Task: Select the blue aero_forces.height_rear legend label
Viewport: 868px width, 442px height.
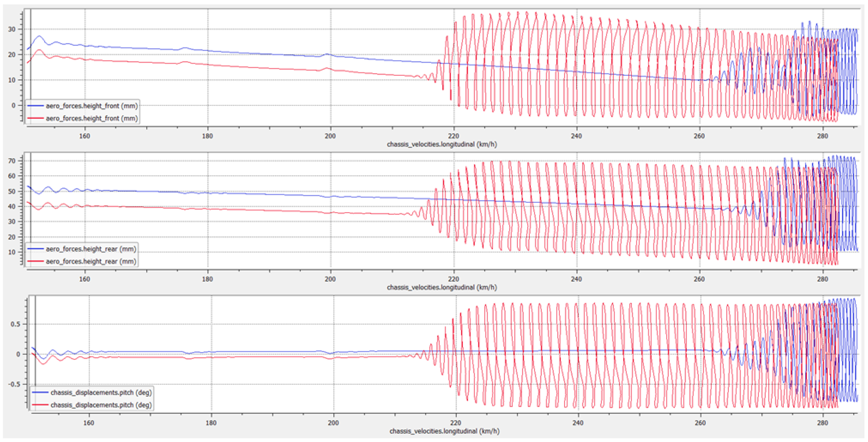Action: point(91,249)
